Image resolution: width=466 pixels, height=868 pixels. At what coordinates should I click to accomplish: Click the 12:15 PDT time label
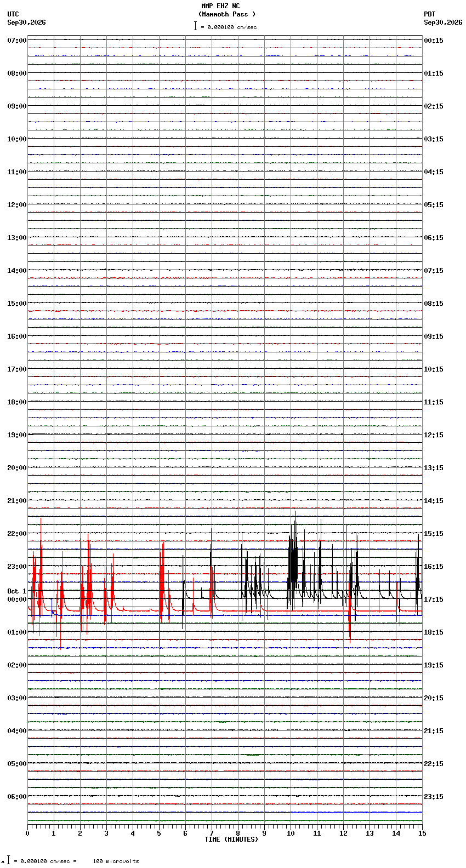coord(434,435)
